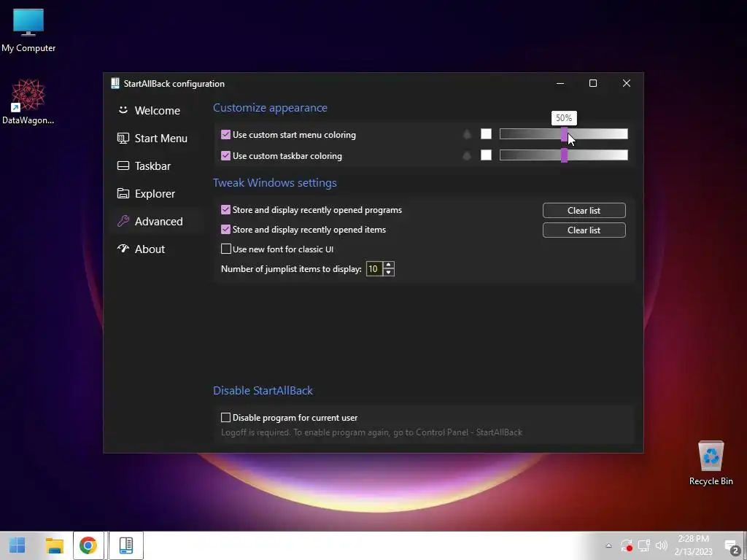Click the taskbar opacity slider
Viewport: 747px width, 560px height.
click(x=564, y=155)
